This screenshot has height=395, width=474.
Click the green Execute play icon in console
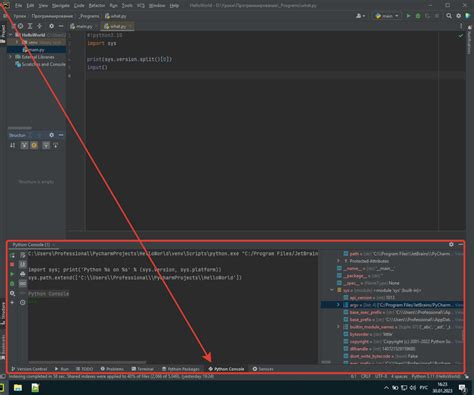(x=12, y=274)
